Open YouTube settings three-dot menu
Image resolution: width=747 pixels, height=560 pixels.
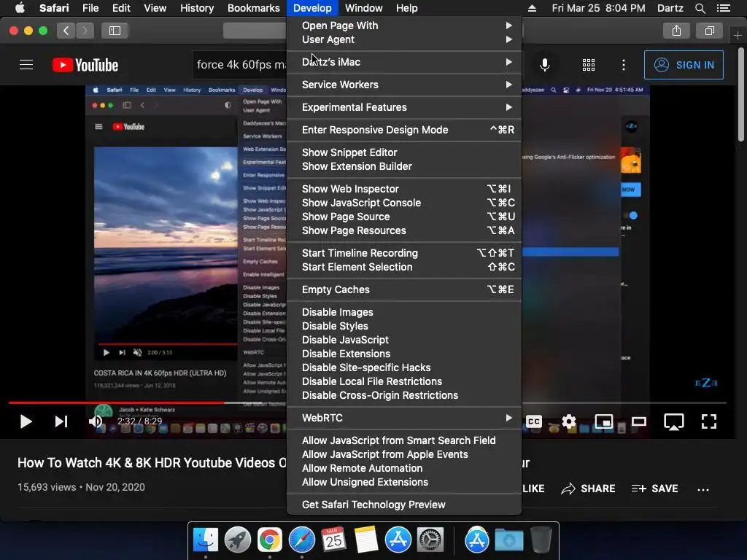623,65
